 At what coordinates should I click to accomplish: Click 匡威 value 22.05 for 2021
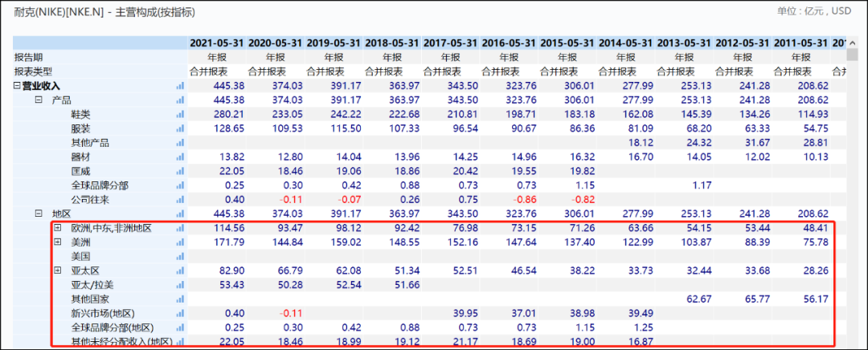(231, 172)
